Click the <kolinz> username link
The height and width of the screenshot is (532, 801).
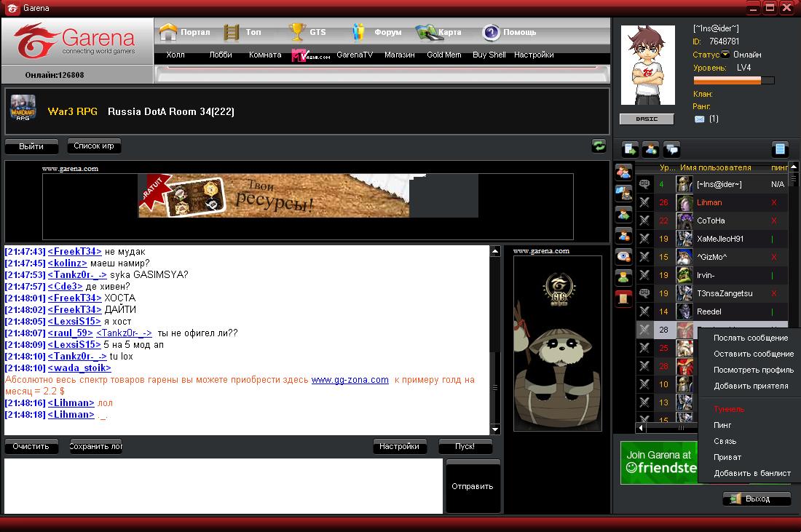pos(68,263)
